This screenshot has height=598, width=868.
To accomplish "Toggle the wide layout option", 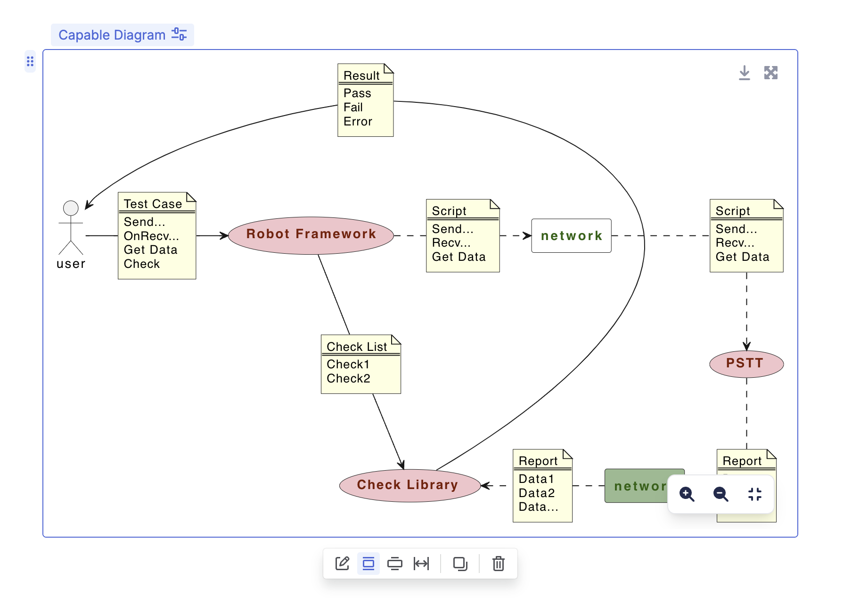I will [395, 563].
